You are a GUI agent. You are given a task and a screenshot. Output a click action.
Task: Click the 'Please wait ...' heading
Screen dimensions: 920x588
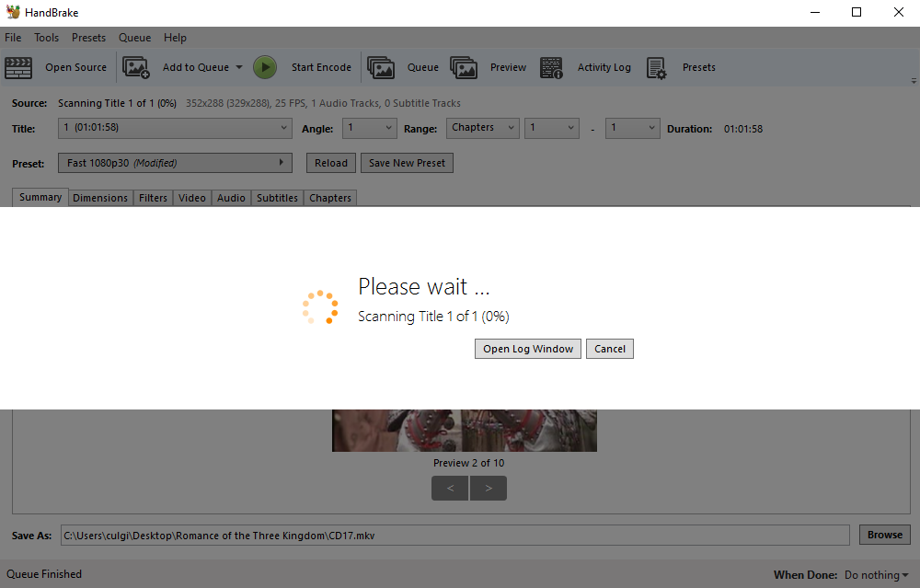pyautogui.click(x=423, y=287)
